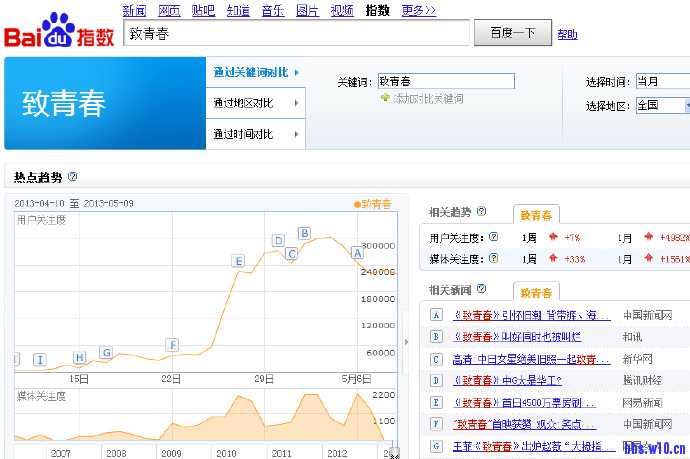This screenshot has height=459, width=690.
Task: Open news link 《致青春》叫好同时也被叫烂
Action: (x=517, y=337)
